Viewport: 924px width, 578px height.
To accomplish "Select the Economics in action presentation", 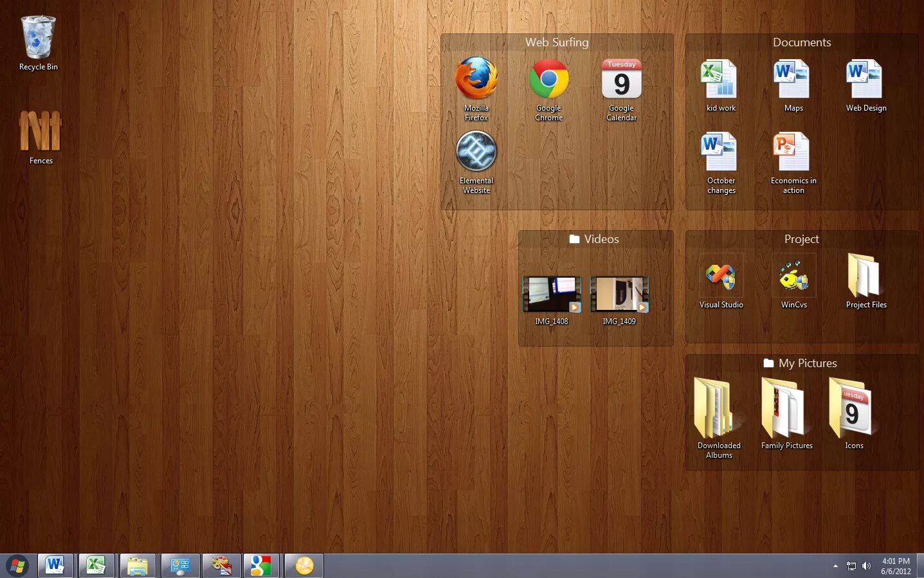I will click(793, 162).
